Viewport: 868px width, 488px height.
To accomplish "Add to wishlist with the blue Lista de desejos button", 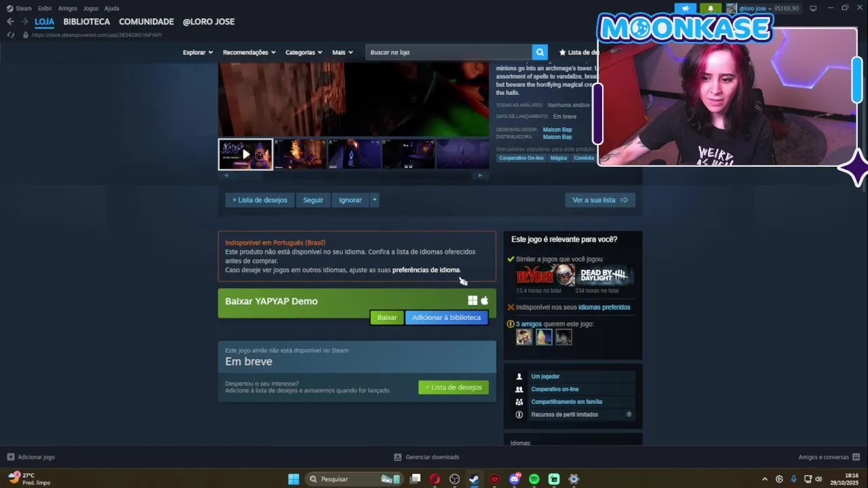I will tap(260, 200).
